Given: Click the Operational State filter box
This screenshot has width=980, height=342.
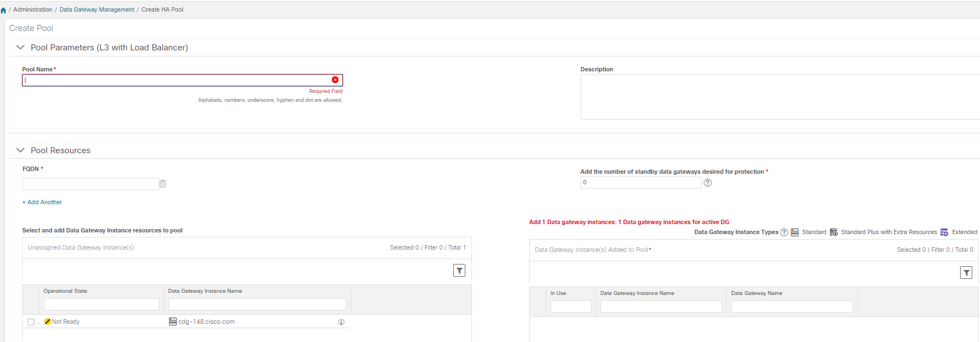Looking at the screenshot, I should click(x=101, y=304).
